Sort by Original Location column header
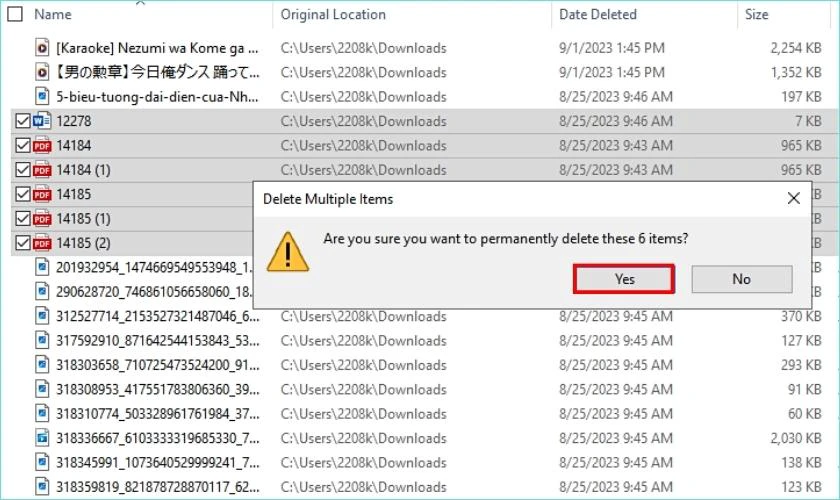Viewport: 840px width, 500px height. pos(333,14)
